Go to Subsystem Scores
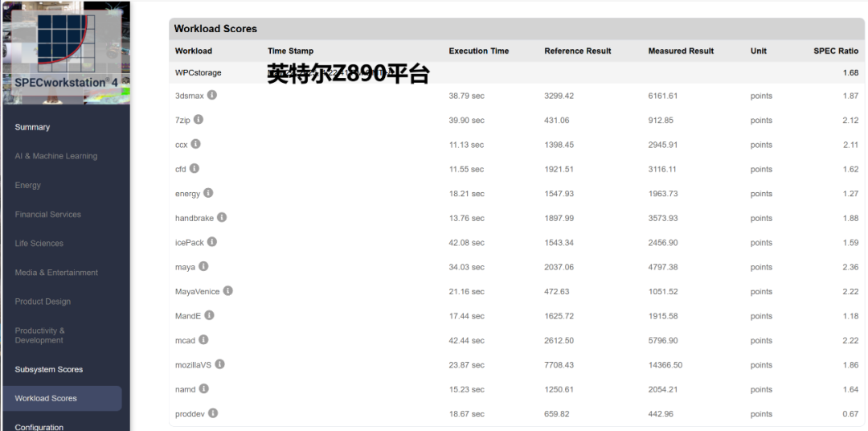The height and width of the screenshot is (431, 868). point(49,370)
